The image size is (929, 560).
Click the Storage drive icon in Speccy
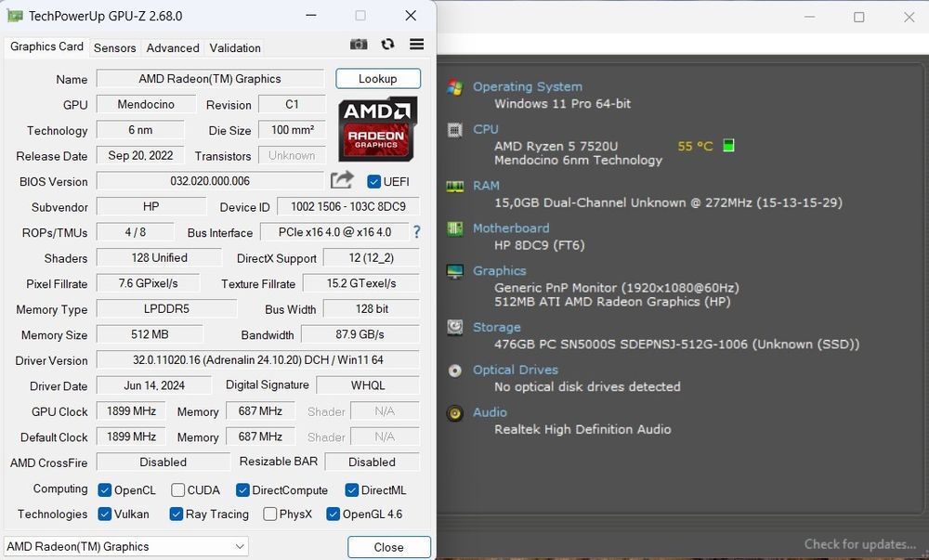tap(455, 327)
